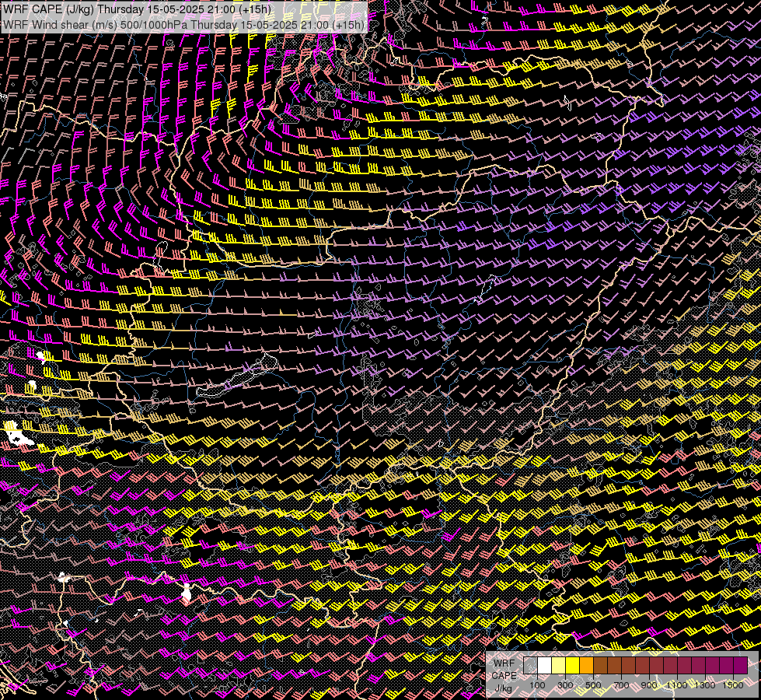This screenshot has height=700, width=761.
Task: Select the pale yellow legend swatch
Action: pyautogui.click(x=559, y=665)
